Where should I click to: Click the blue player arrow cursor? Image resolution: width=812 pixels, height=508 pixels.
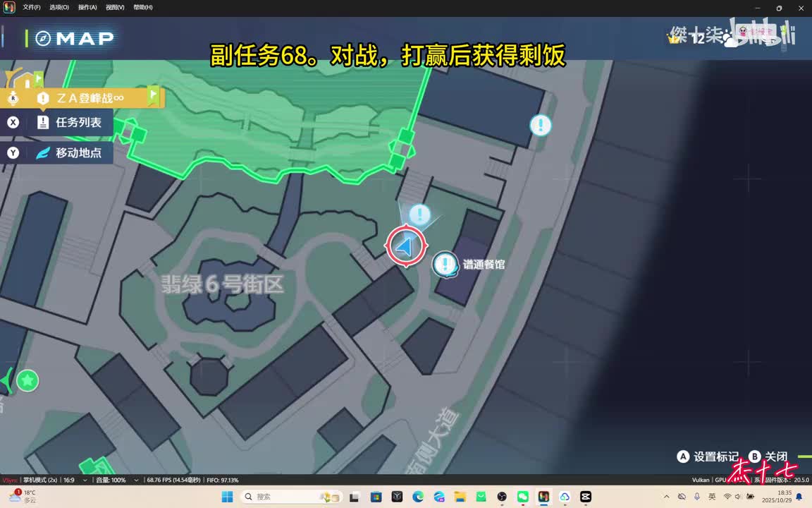(x=406, y=246)
